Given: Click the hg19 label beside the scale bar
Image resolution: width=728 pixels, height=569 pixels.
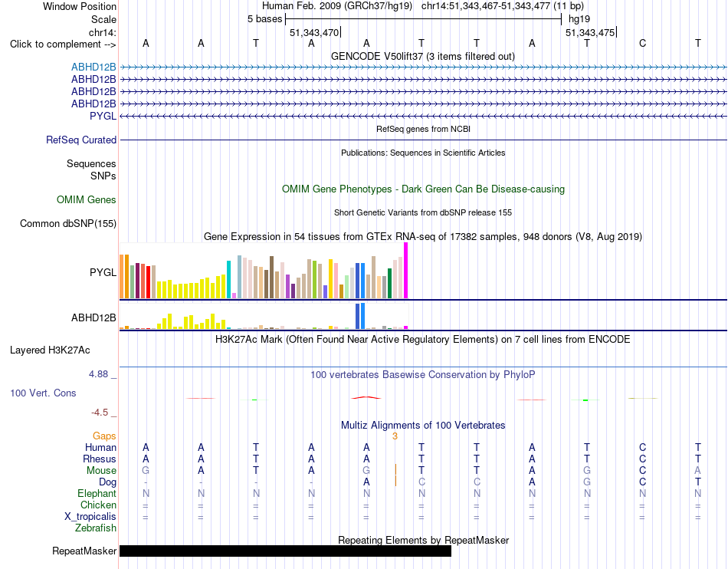Looking at the screenshot, I should [579, 19].
